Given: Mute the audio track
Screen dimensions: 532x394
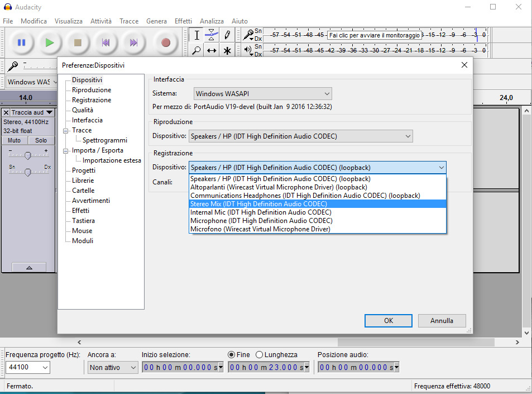Looking at the screenshot, I should tap(15, 140).
